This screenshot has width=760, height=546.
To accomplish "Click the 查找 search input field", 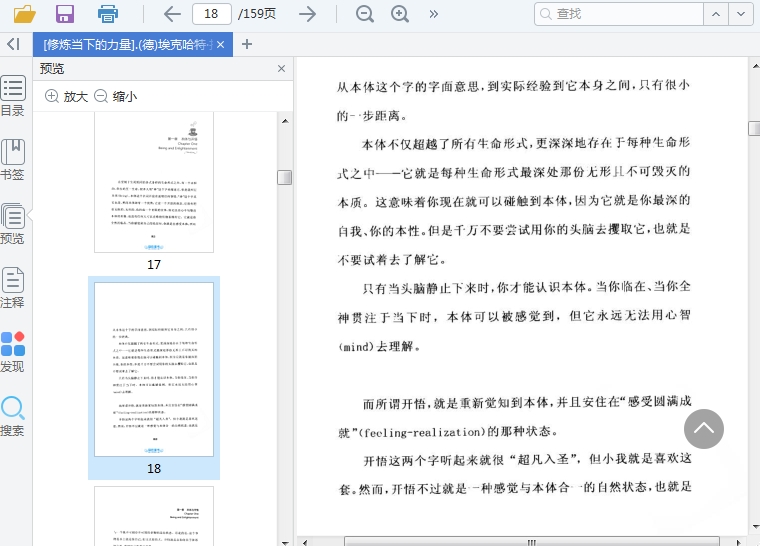I will [x=619, y=14].
